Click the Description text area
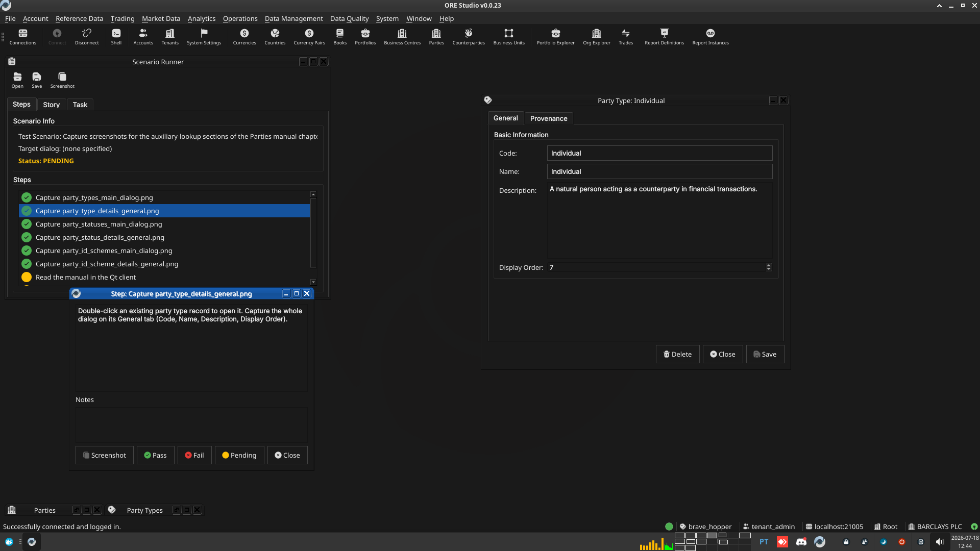 pyautogui.click(x=659, y=220)
